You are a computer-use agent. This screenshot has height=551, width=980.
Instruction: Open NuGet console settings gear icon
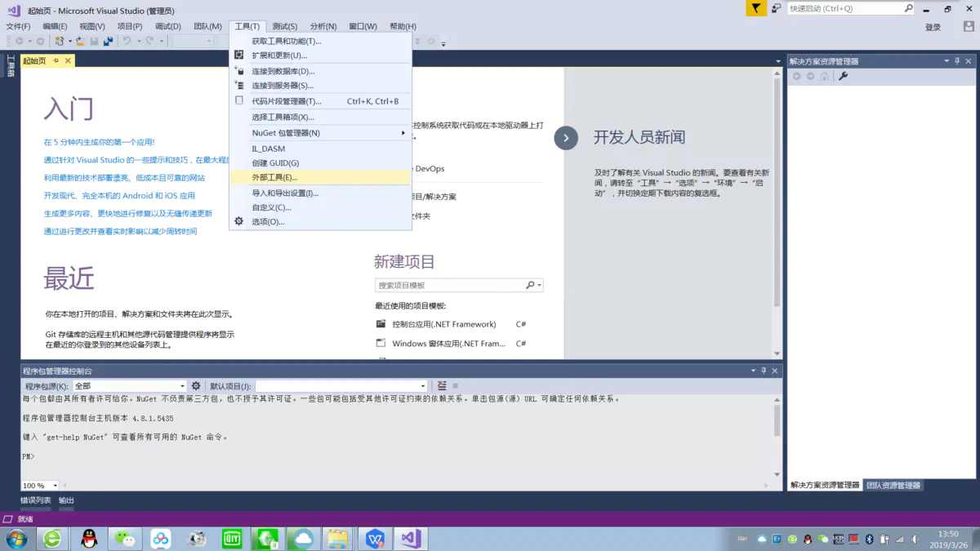(x=196, y=385)
